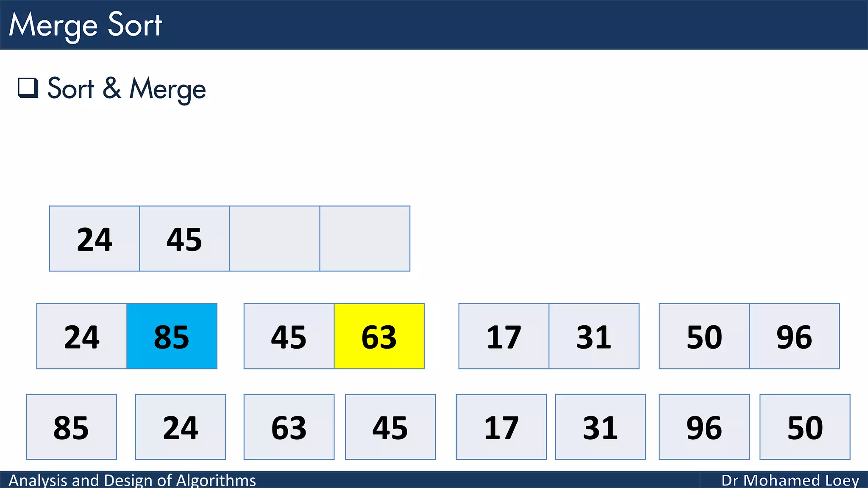The width and height of the screenshot is (868, 488).
Task: Click the 50 cell in middle row
Action: 704,336
